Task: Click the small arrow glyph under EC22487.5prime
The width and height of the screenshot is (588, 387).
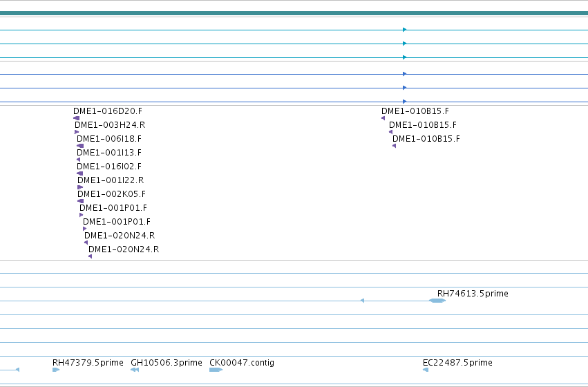Action: pyautogui.click(x=426, y=370)
